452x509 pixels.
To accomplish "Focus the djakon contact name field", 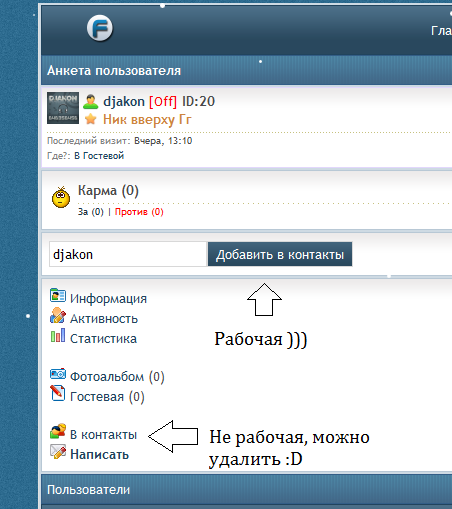I will tap(128, 254).
